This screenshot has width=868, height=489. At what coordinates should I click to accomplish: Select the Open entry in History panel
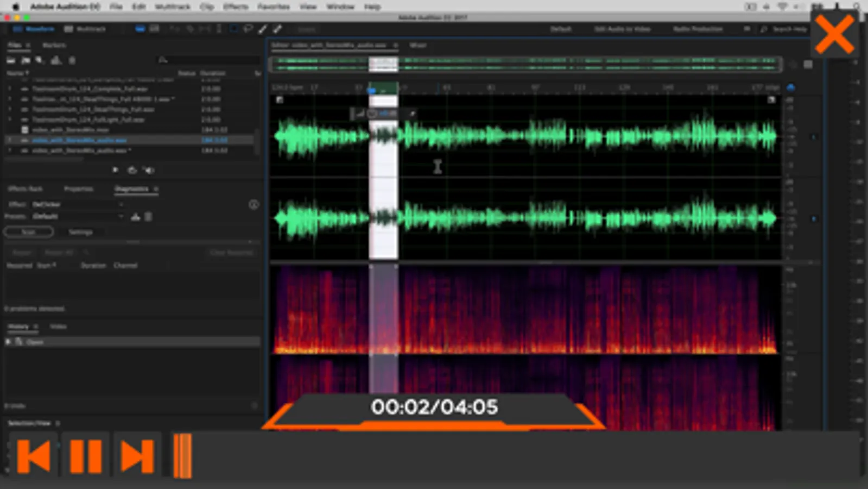[x=132, y=342]
